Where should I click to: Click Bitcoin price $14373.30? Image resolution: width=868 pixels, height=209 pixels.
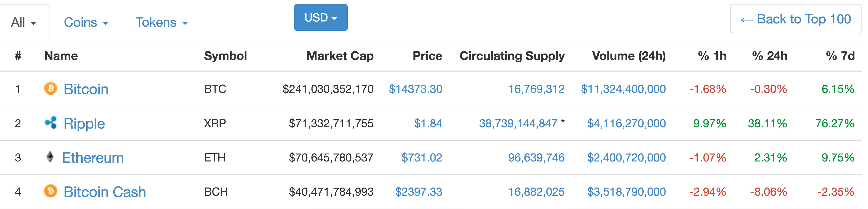coord(415,89)
